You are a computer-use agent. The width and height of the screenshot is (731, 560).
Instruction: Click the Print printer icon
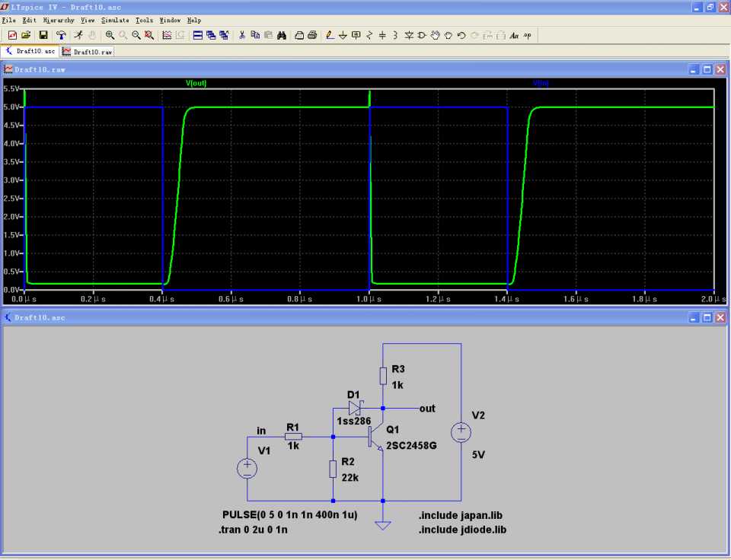click(312, 36)
